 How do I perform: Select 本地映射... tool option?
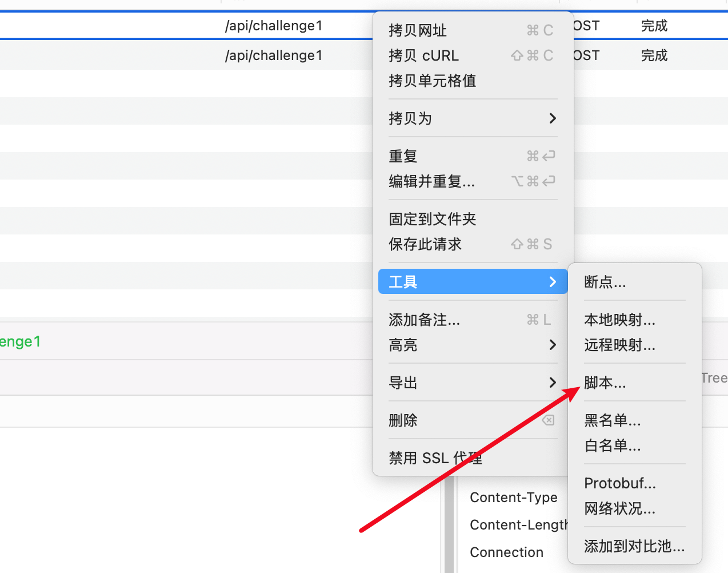coord(619,320)
